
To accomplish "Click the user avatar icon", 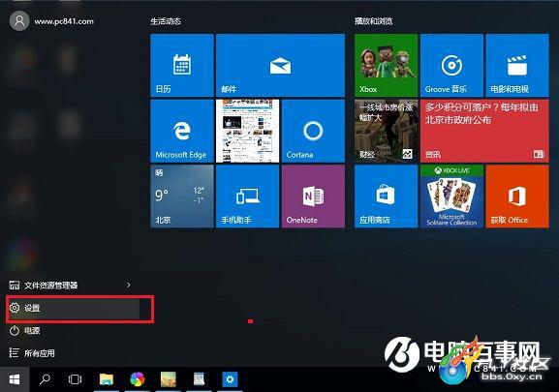I will (x=19, y=21).
